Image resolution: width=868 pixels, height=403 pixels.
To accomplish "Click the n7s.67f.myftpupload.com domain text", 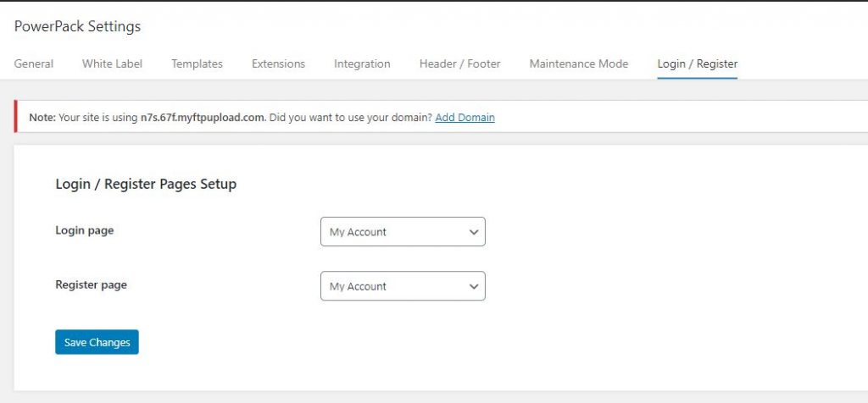I will [x=202, y=118].
